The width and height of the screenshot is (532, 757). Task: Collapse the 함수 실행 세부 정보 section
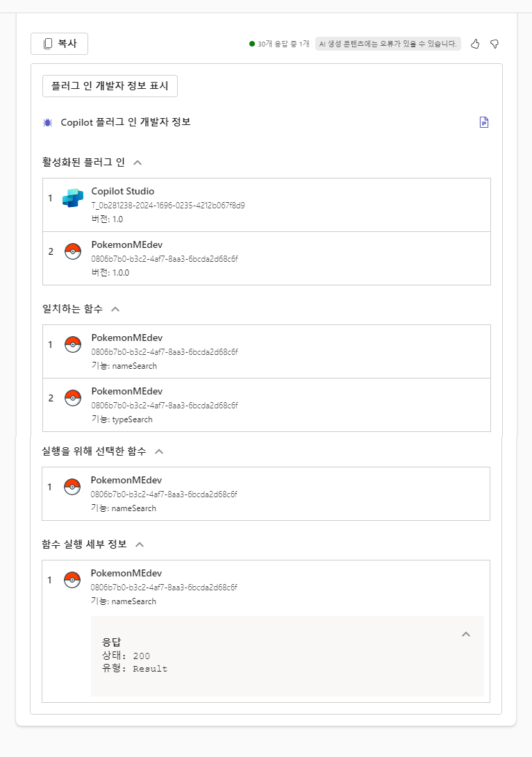coord(140,544)
